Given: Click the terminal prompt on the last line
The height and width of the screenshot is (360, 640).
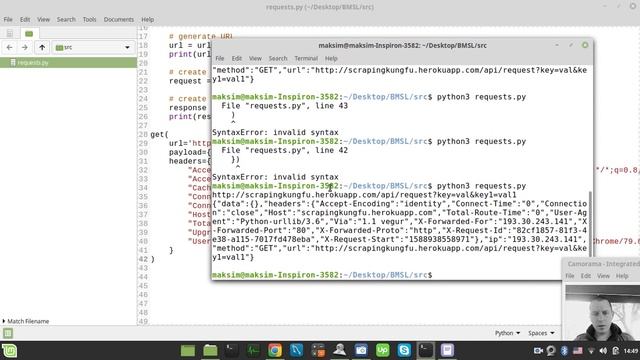Looking at the screenshot, I should click(322, 275).
